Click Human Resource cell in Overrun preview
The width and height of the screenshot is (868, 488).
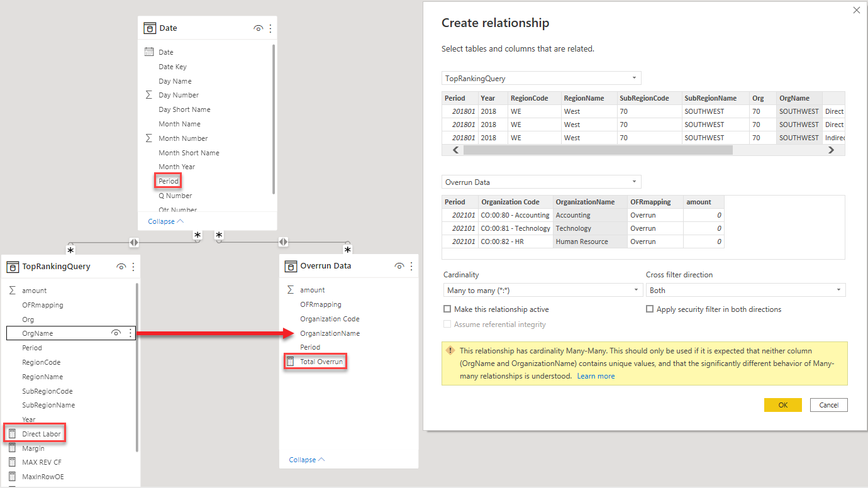[590, 241]
